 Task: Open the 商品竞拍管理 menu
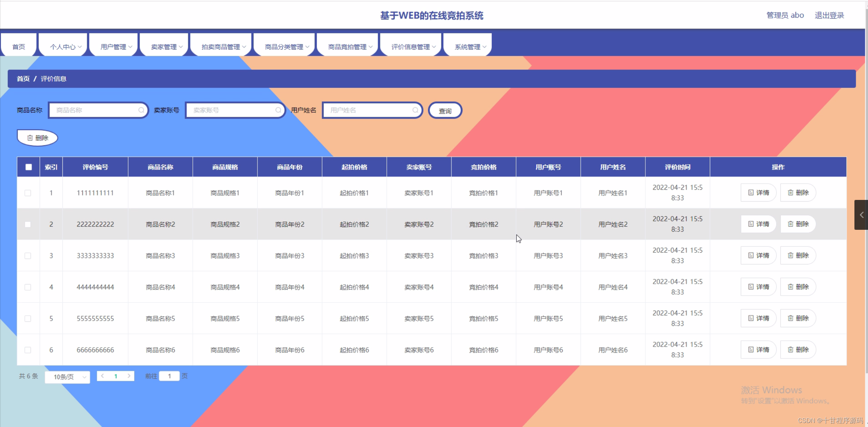(350, 47)
